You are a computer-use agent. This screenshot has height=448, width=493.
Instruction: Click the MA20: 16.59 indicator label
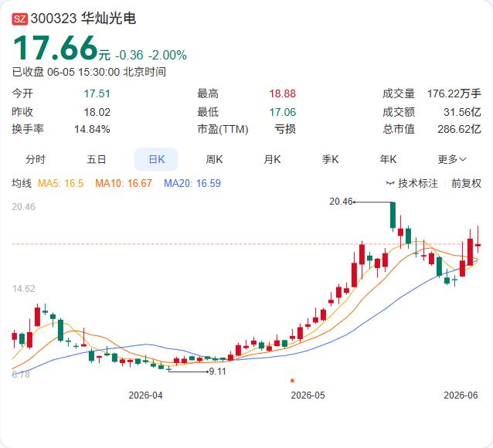(x=192, y=183)
